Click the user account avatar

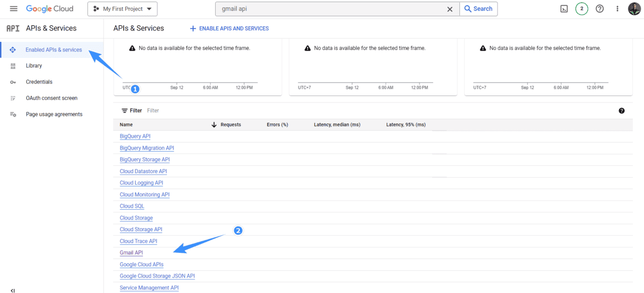pyautogui.click(x=634, y=9)
